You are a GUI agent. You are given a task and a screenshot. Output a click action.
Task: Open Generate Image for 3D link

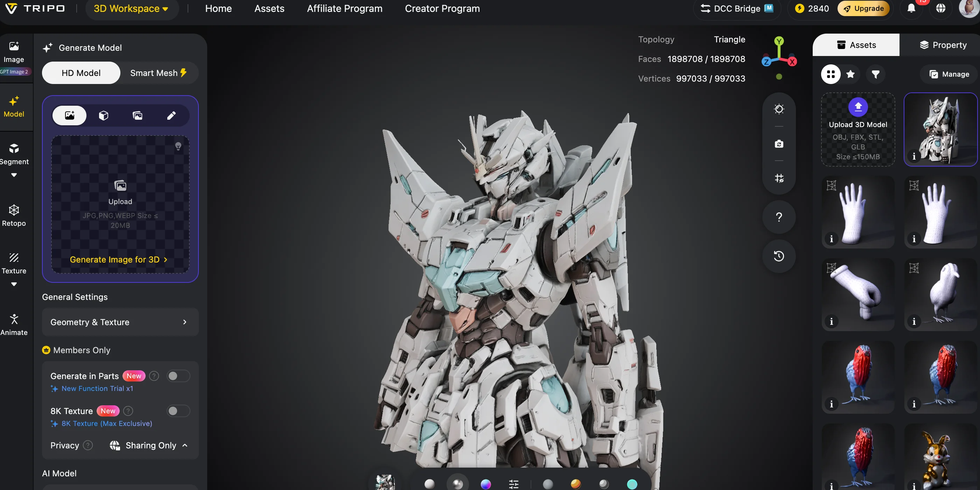click(119, 259)
